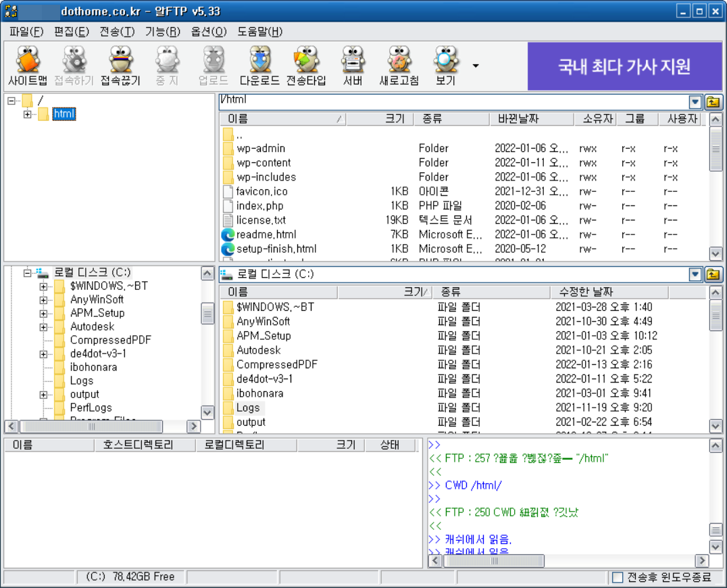This screenshot has height=588, width=727.
Task: Click local tree horizontal scrollbar thumb
Action: 91,426
